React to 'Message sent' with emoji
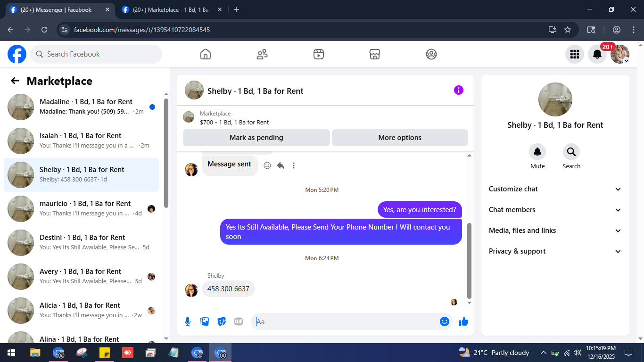Screen dimensions: 644x362 point(267,165)
